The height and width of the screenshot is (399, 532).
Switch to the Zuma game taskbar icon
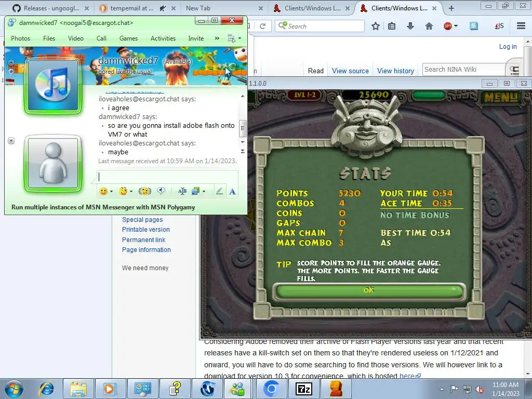click(x=336, y=389)
